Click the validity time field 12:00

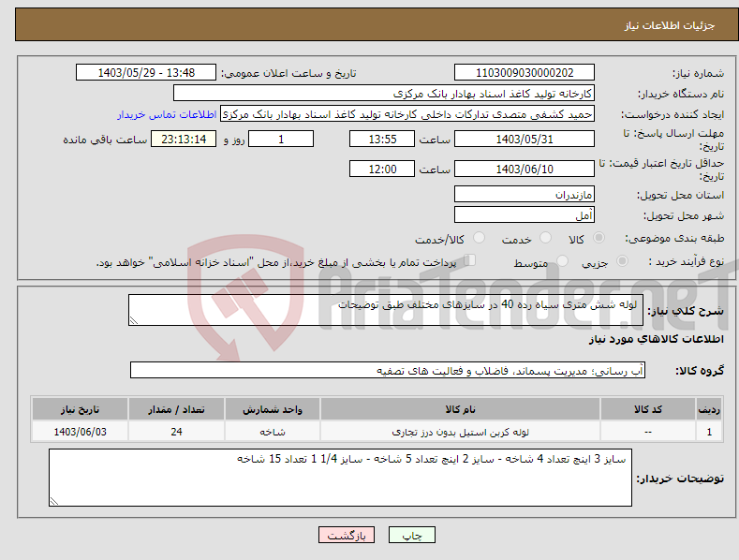[382, 169]
